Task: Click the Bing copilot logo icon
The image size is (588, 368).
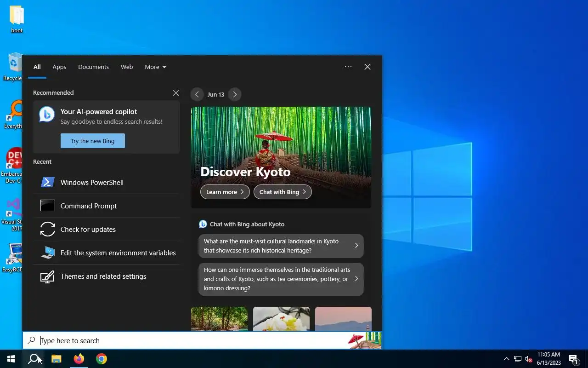Action: pos(47,115)
